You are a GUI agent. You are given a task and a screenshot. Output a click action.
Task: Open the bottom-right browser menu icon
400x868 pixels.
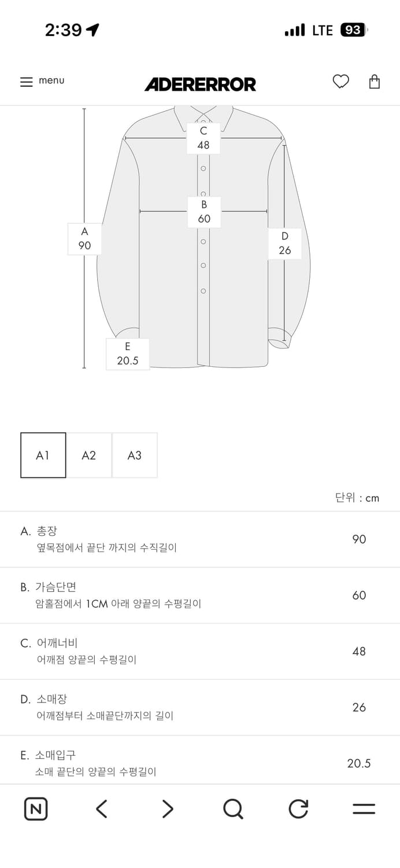(x=364, y=809)
